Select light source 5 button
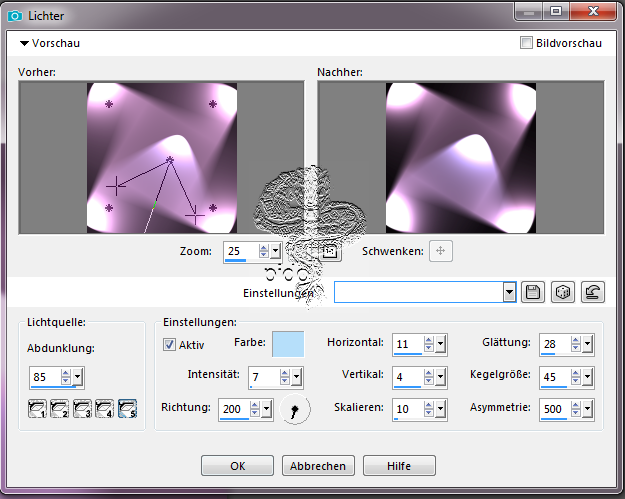This screenshot has height=499, width=625. pyautogui.click(x=127, y=408)
